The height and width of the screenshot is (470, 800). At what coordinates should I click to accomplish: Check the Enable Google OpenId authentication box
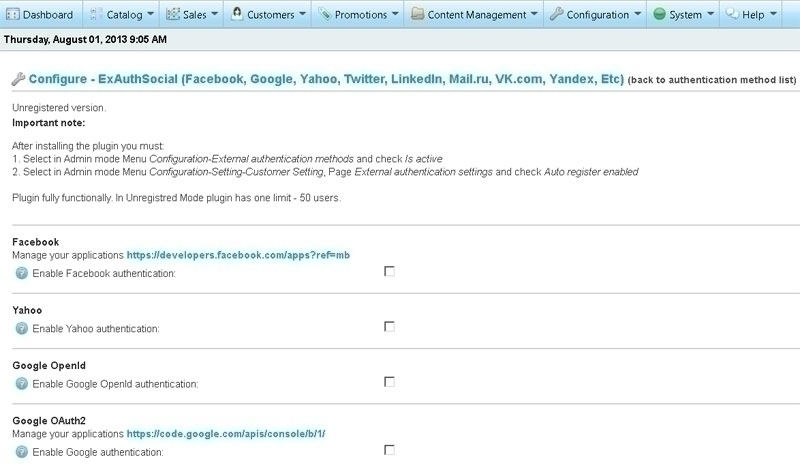pyautogui.click(x=389, y=381)
